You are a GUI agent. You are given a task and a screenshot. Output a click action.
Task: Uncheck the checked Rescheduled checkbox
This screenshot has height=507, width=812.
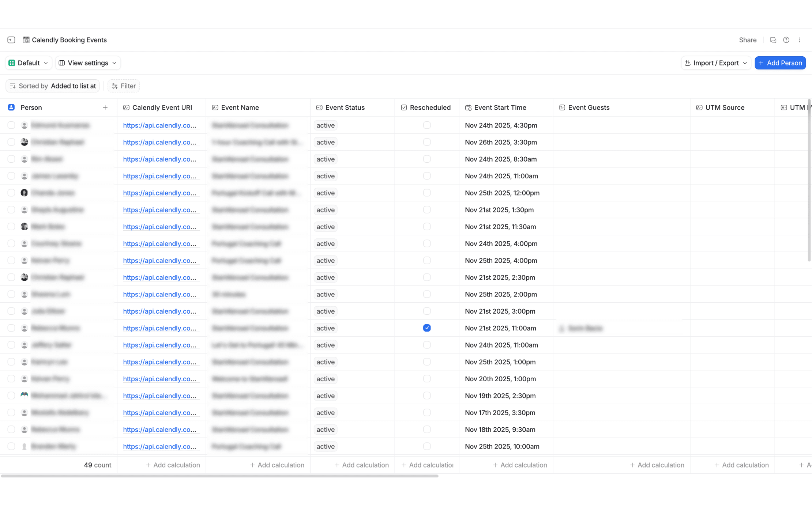[x=427, y=328]
